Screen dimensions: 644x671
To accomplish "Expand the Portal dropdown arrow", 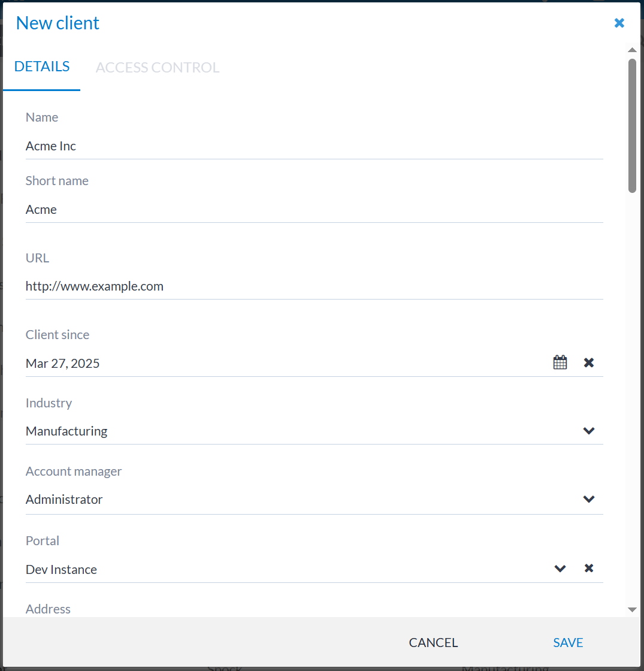I will click(560, 569).
